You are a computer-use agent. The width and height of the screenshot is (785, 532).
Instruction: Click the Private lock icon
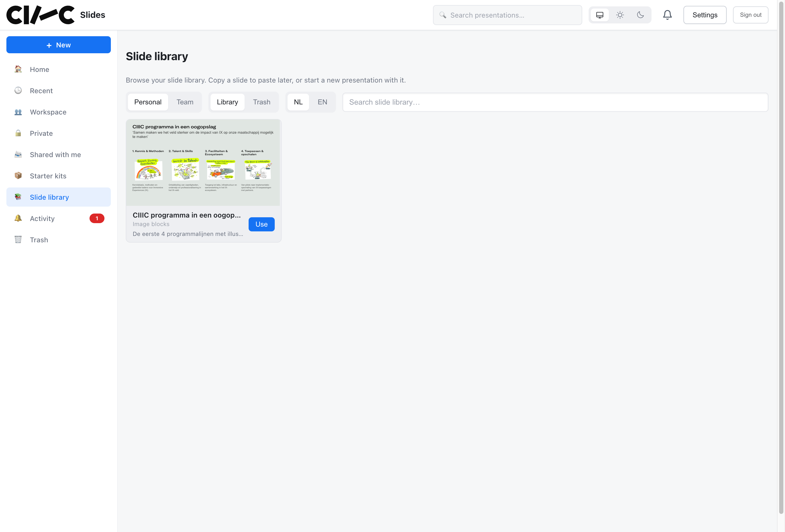18,133
